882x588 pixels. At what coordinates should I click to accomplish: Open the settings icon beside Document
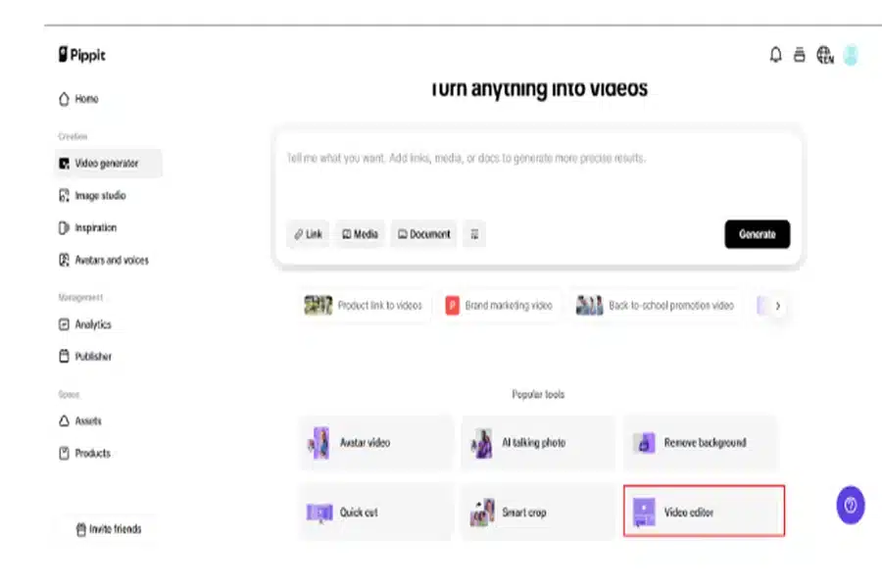tap(474, 234)
